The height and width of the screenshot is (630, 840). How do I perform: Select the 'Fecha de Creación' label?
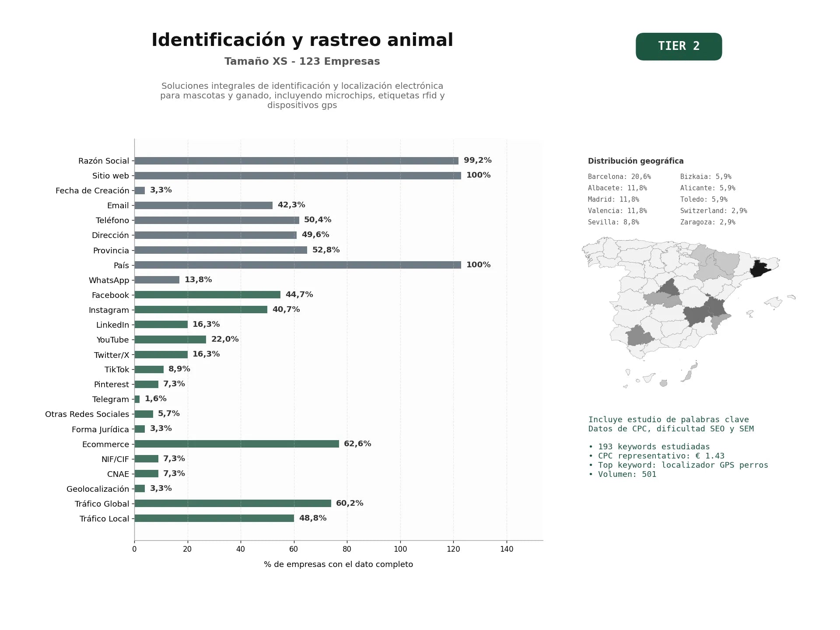pyautogui.click(x=92, y=191)
